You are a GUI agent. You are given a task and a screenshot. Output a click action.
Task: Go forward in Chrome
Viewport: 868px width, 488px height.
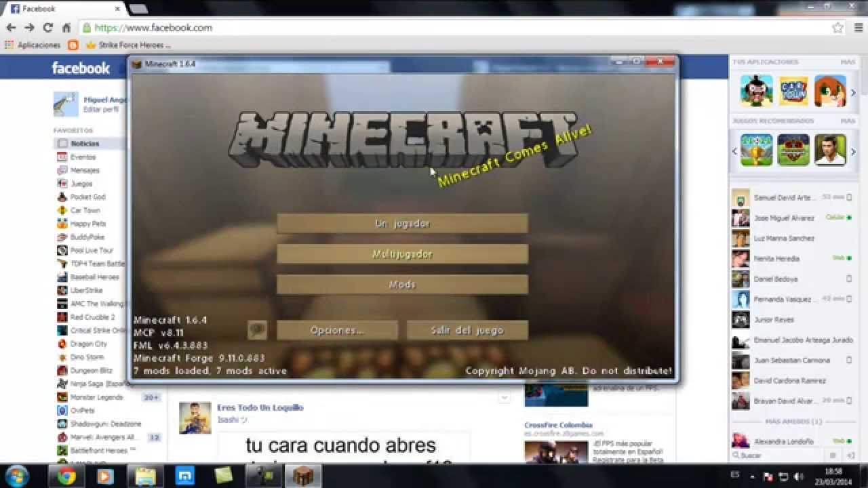(x=29, y=28)
